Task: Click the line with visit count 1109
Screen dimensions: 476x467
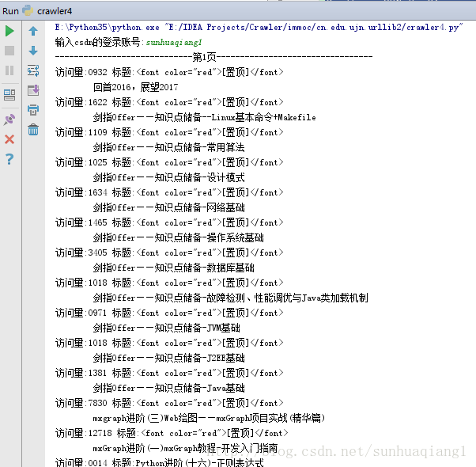Action: point(169,132)
